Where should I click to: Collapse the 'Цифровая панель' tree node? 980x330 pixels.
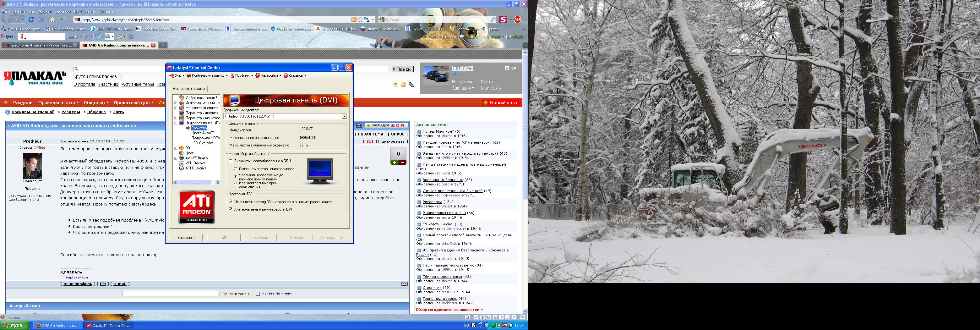coord(176,123)
